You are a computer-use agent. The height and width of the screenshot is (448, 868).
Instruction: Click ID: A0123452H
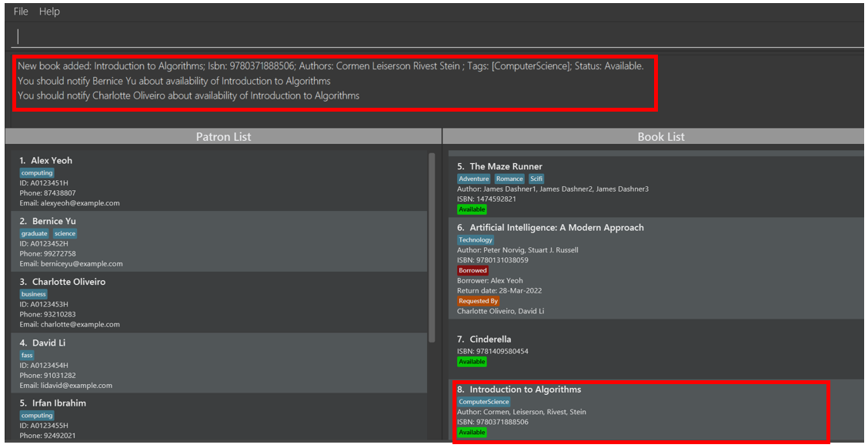(x=45, y=244)
